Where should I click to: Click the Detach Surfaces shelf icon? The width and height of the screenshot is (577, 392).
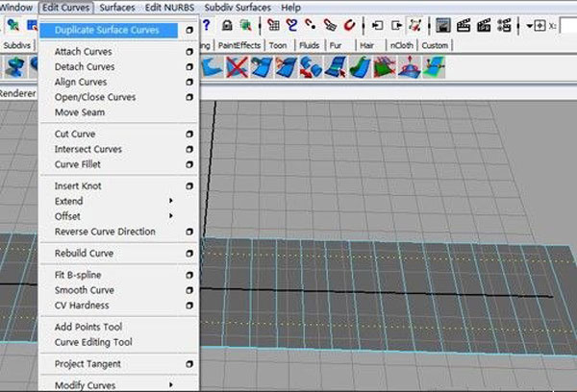(x=286, y=67)
